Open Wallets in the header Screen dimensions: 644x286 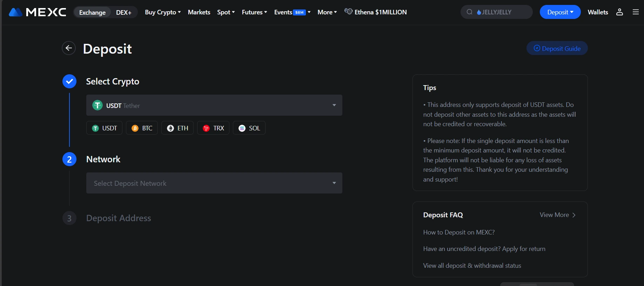[x=598, y=12]
